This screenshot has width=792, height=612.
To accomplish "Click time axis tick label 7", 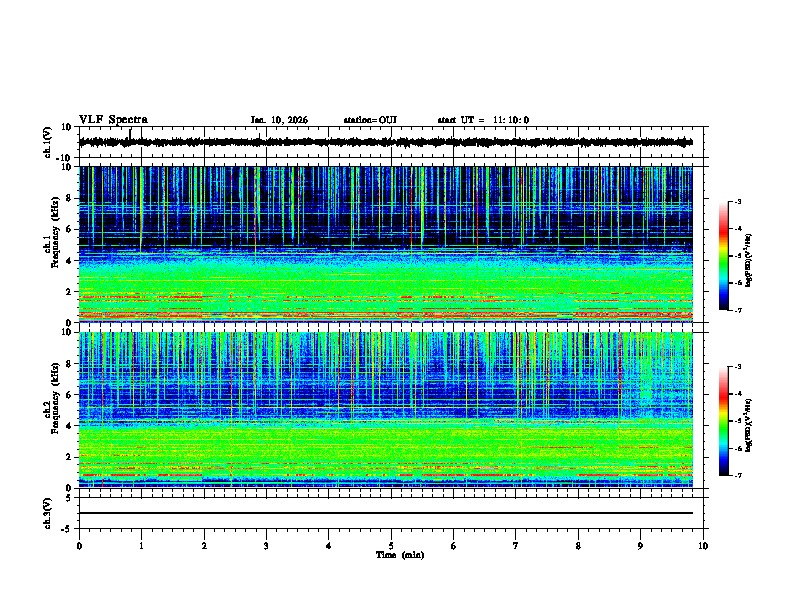I will click(516, 546).
